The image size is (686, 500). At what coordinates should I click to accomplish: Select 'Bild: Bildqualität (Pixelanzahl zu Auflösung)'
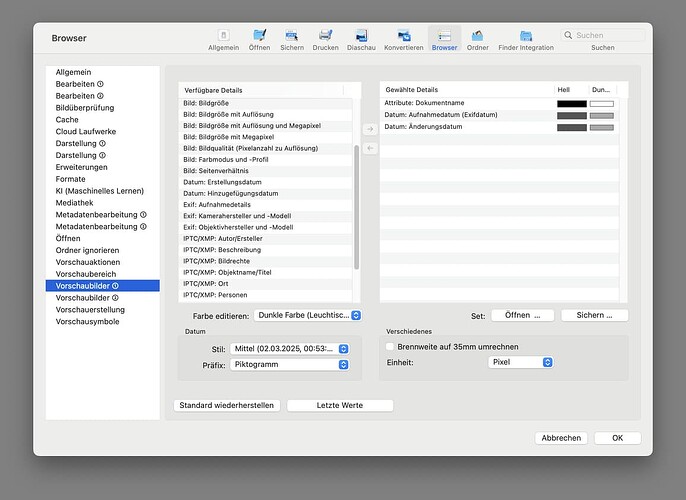point(265,148)
